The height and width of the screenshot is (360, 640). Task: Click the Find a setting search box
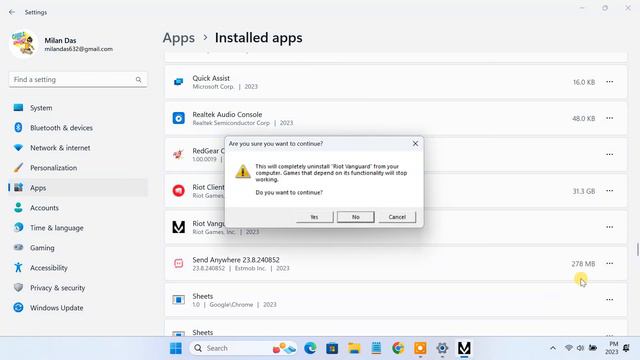(78, 80)
